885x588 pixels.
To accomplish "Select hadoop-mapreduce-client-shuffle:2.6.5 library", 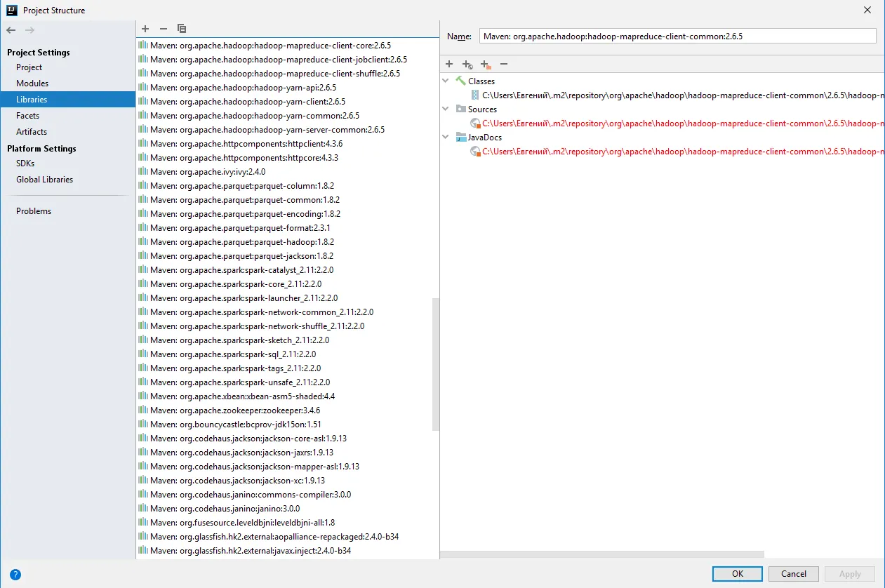I will (x=287, y=73).
